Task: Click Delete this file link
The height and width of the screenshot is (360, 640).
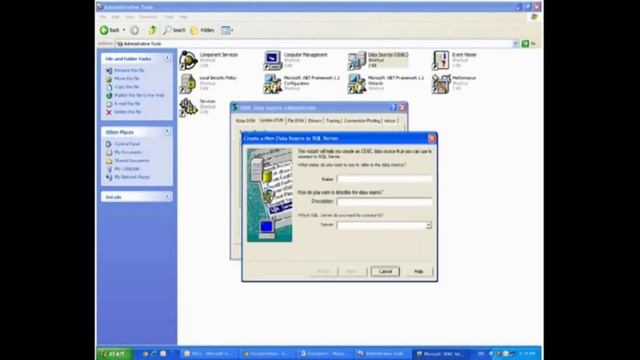Action: [x=128, y=112]
